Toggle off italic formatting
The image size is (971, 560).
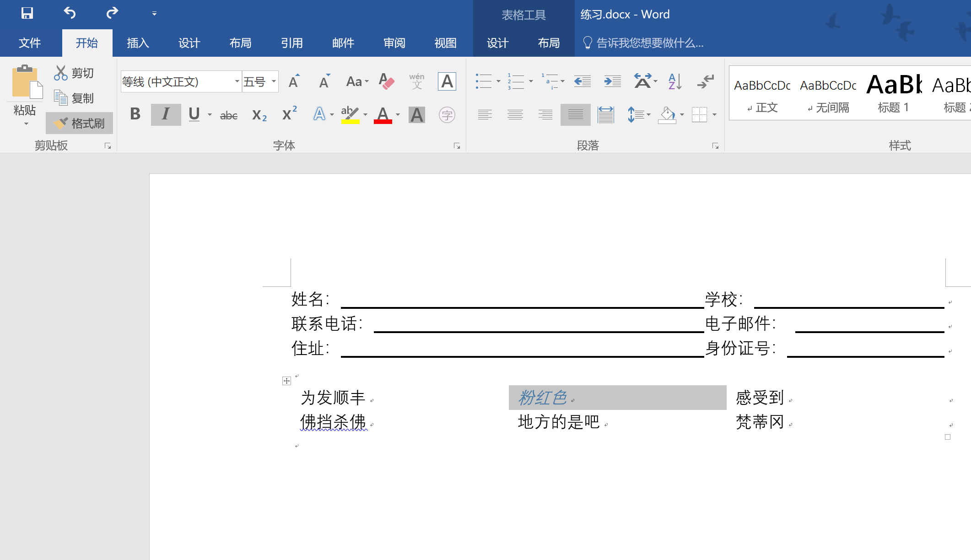tap(165, 114)
